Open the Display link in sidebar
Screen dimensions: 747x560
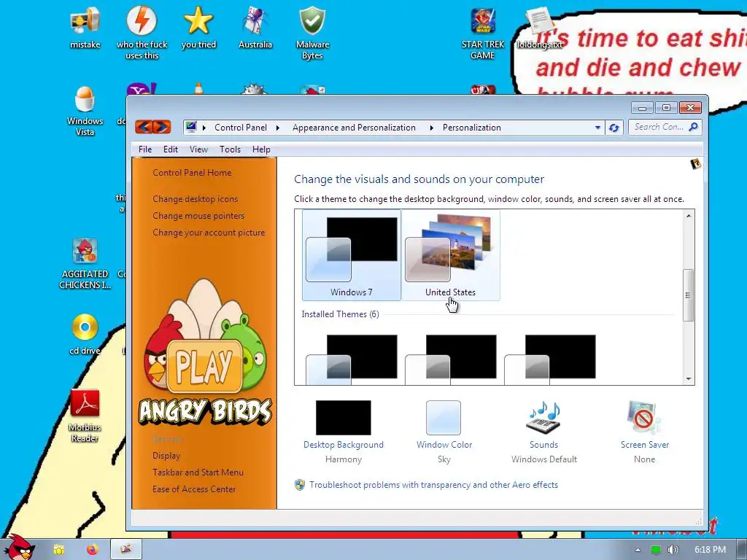pyautogui.click(x=166, y=456)
